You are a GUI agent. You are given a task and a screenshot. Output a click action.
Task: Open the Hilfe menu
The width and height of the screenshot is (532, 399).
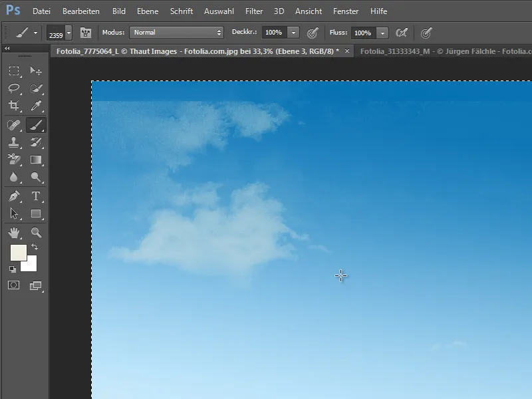pos(378,11)
